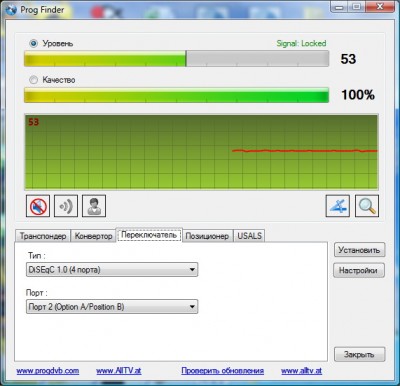Open the USALS tab
The width and height of the screenshot is (400, 386).
pyautogui.click(x=249, y=236)
